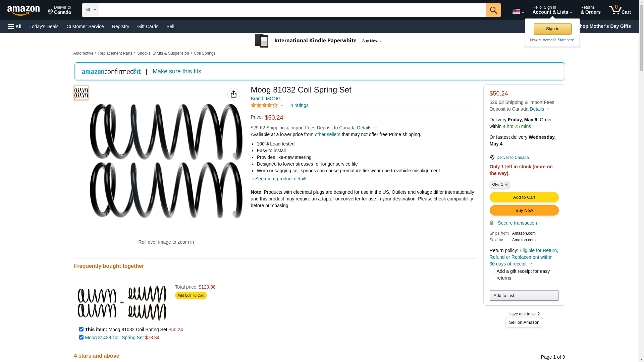Click the Amazon logo
644x362 pixels.
coord(23,10)
